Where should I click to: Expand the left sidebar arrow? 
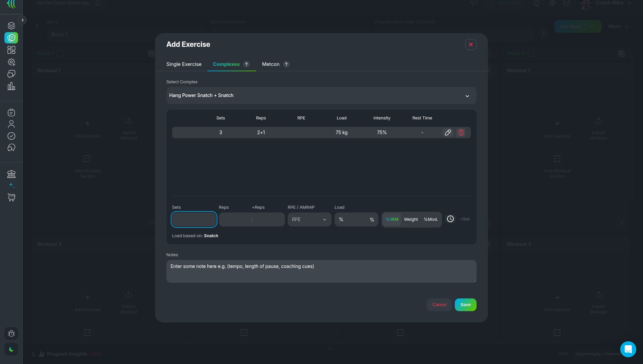(22, 20)
